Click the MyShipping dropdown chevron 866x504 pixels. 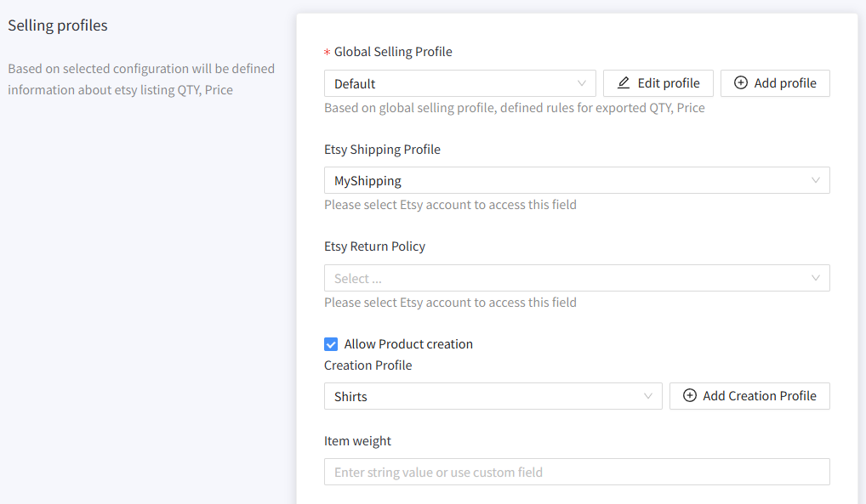[815, 180]
